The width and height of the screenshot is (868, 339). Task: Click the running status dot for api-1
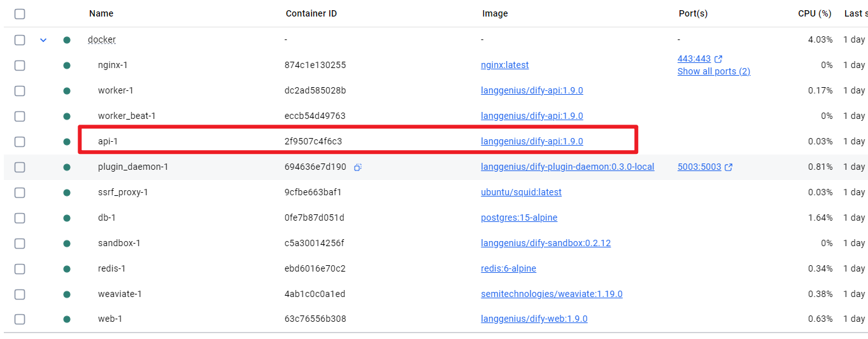[67, 142]
